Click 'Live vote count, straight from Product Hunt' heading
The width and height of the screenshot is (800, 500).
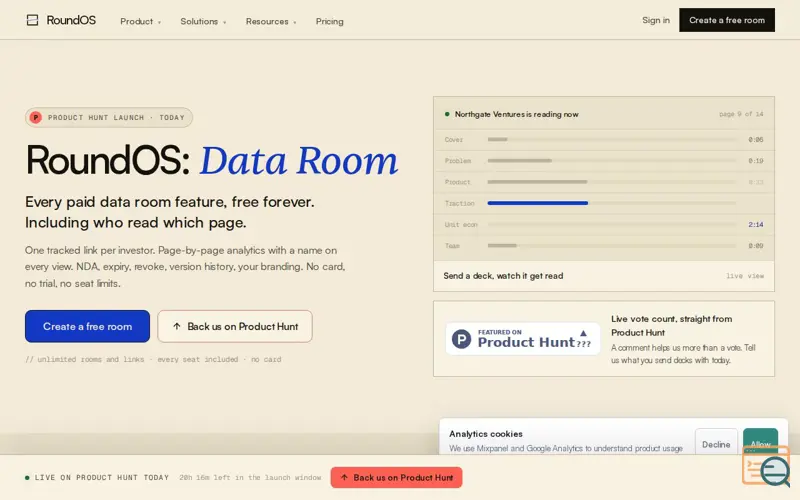(x=671, y=326)
